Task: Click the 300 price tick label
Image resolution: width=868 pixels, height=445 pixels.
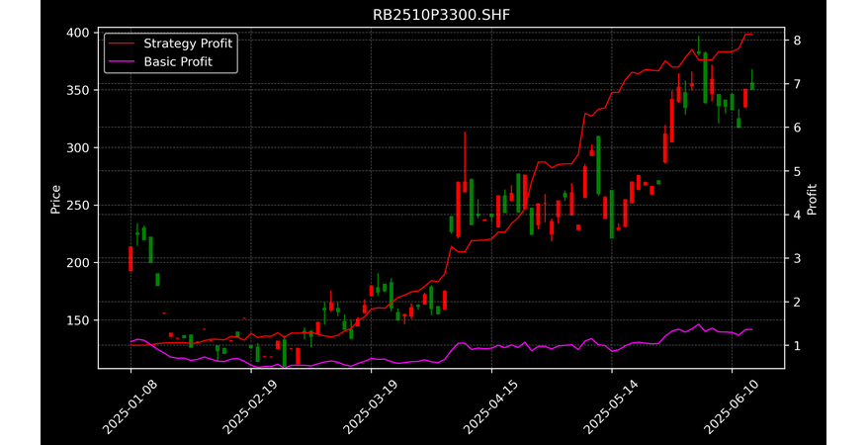Action: pos(77,147)
